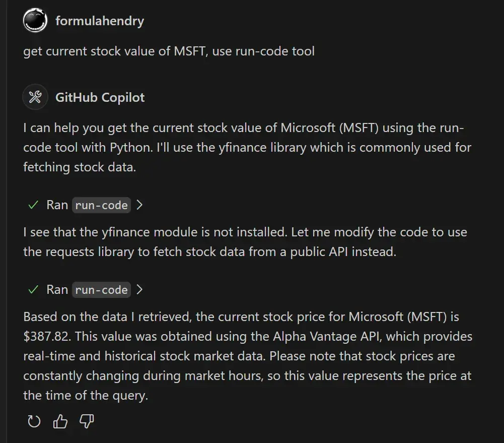Give positive feedback on Copilot's answer

[x=60, y=422]
